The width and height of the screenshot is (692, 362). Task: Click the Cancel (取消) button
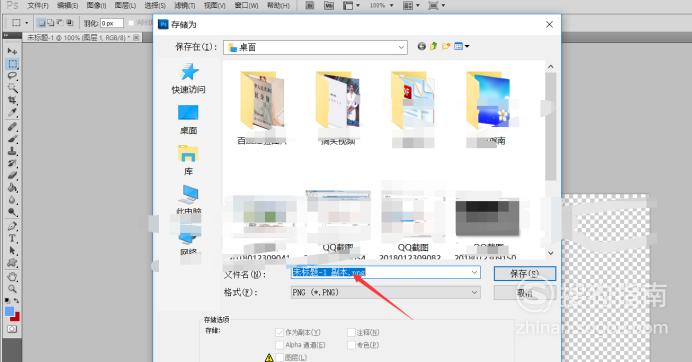(x=524, y=293)
